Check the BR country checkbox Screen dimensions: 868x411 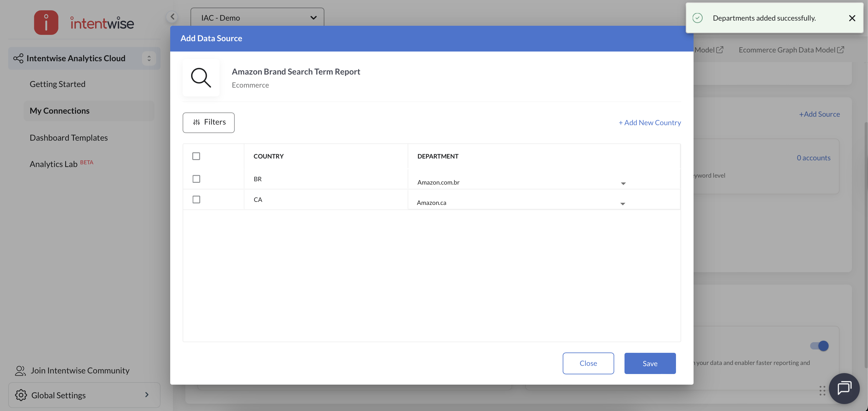pos(196,179)
